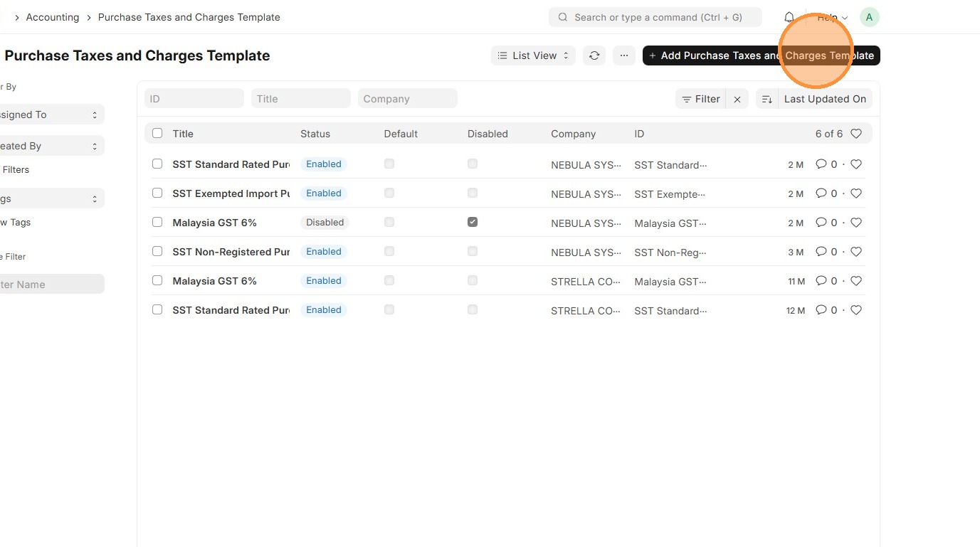Focus the Company filter input field
The width and height of the screenshot is (980, 547).
pyautogui.click(x=407, y=99)
